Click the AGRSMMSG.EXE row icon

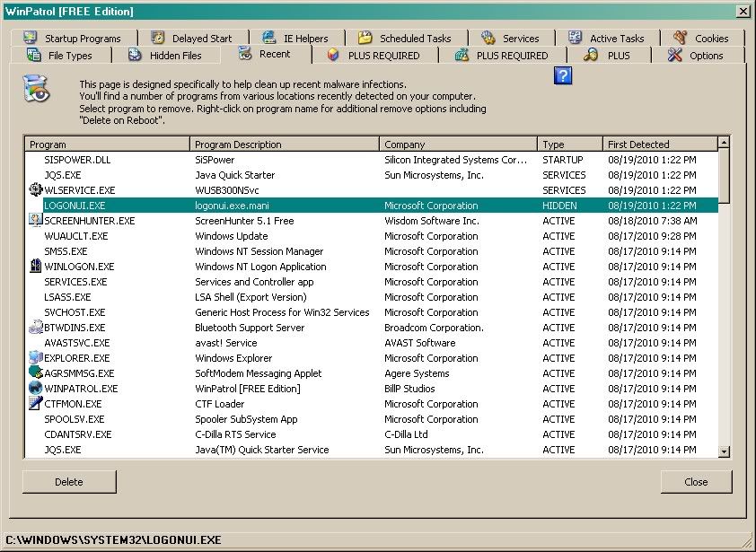[36, 372]
